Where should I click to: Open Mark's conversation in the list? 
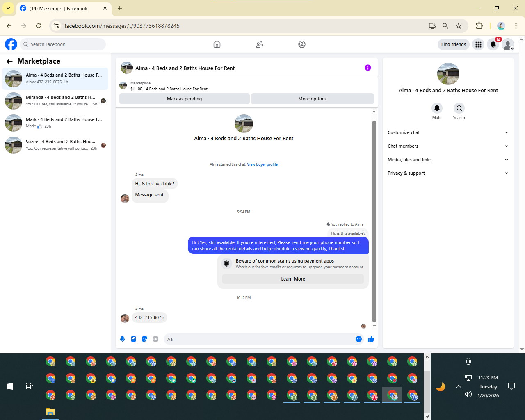55,123
